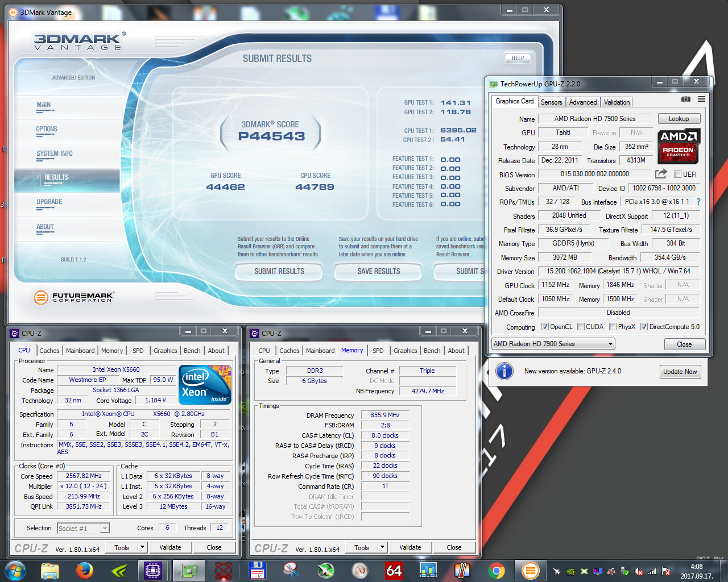Open the AMD Radeon HD 7900 Series GPU dropdown
Image resolution: width=728 pixels, height=582 pixels.
553,344
